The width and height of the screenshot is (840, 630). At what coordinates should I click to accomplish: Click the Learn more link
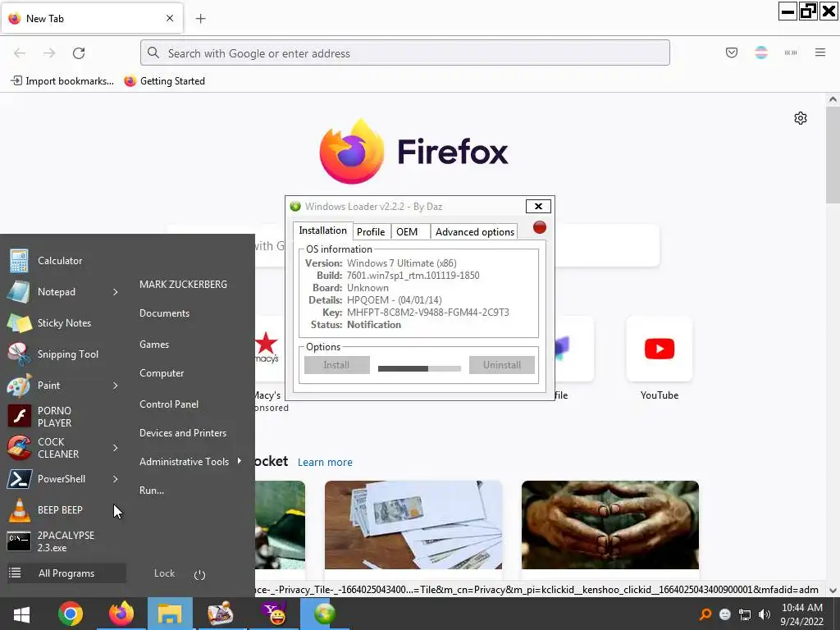325,463
